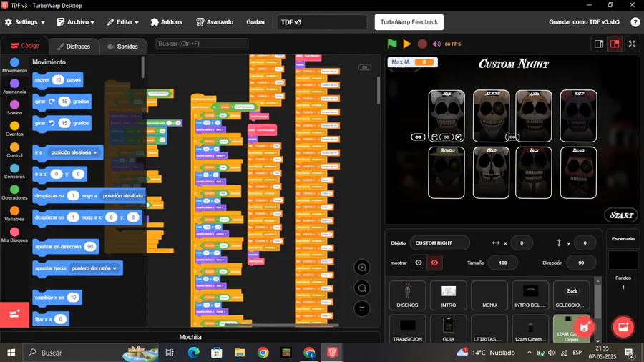
Task: Select the Escenario stage backdrop thumbnail
Action: (623, 260)
